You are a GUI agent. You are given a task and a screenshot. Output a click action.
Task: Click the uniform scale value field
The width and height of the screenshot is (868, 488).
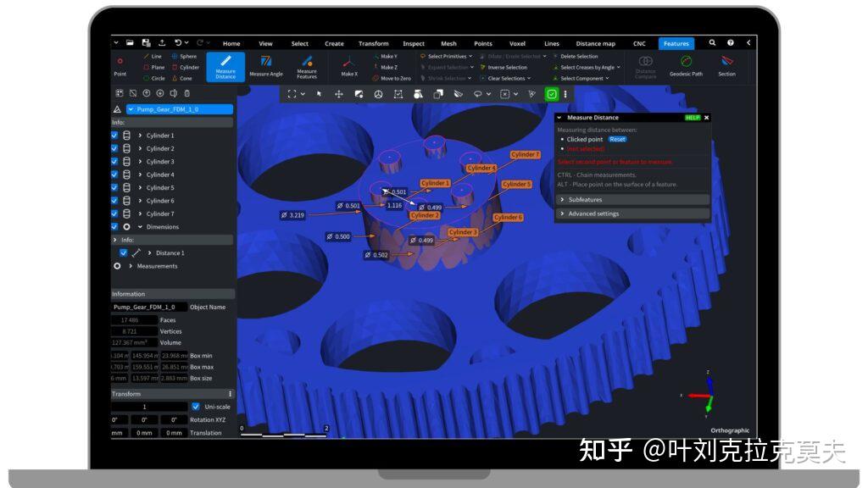(149, 407)
